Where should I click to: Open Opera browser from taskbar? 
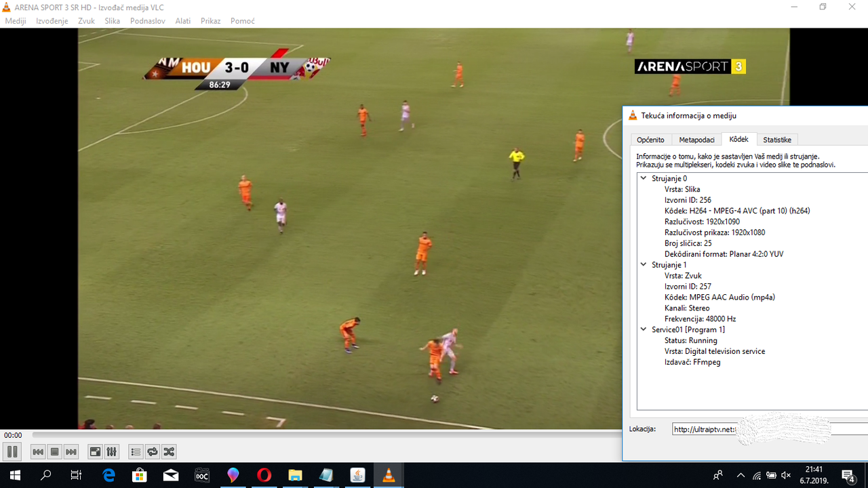coord(264,475)
